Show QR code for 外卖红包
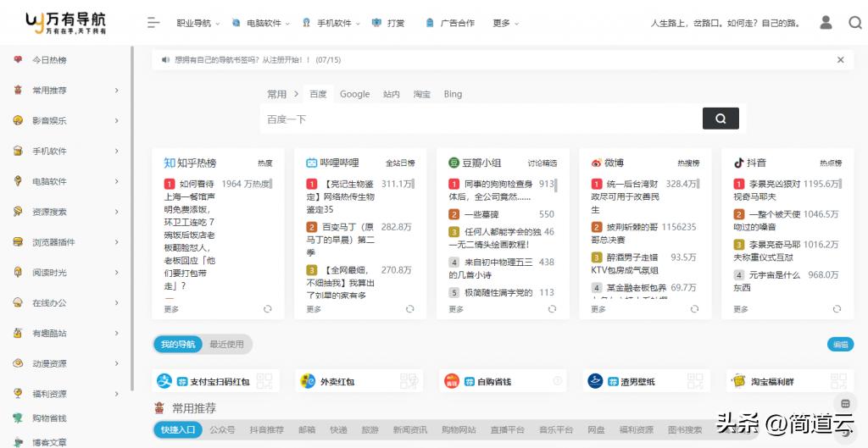 click(409, 380)
